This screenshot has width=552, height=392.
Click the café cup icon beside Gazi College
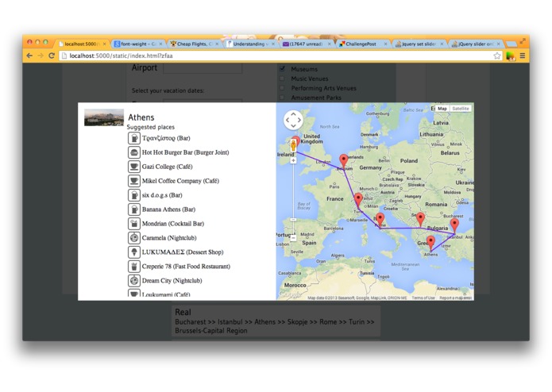133,167
